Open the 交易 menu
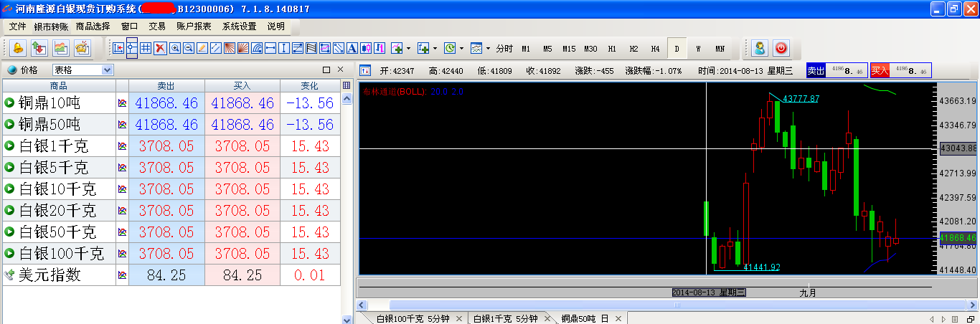 coord(157,27)
